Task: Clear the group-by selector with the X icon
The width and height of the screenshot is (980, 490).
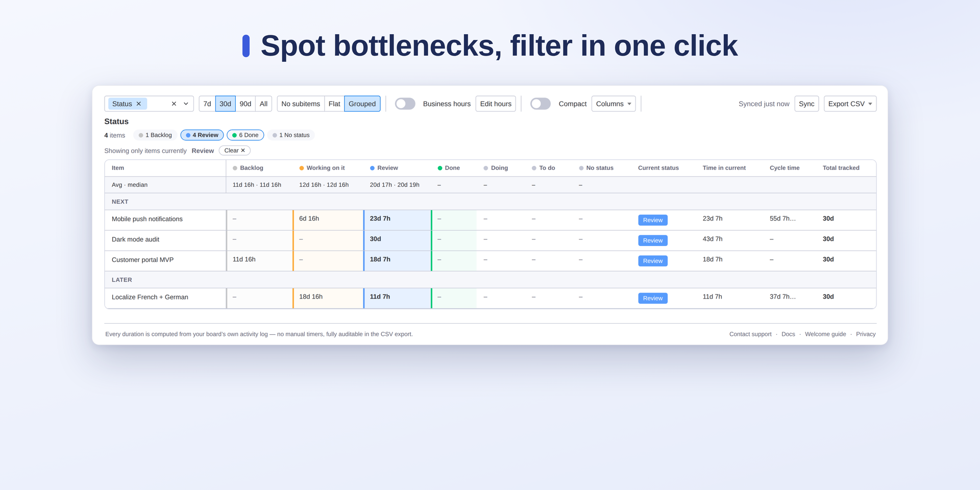Action: [x=174, y=104]
